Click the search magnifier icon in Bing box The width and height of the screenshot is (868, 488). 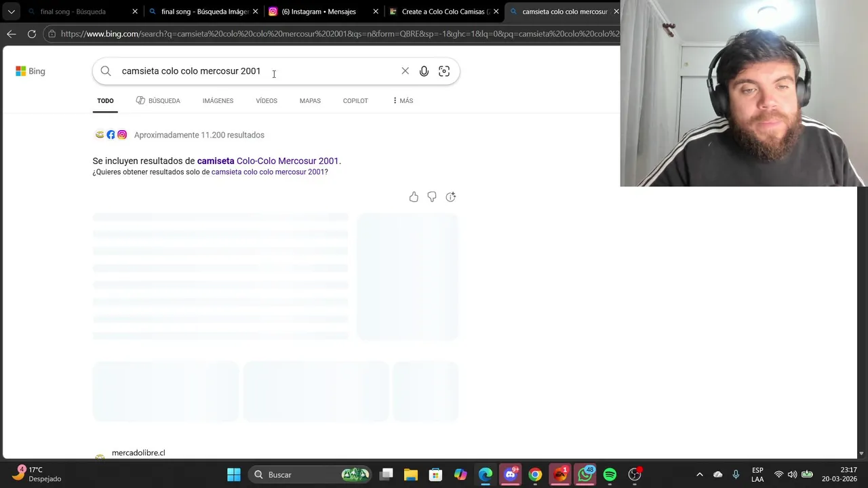pyautogui.click(x=106, y=71)
